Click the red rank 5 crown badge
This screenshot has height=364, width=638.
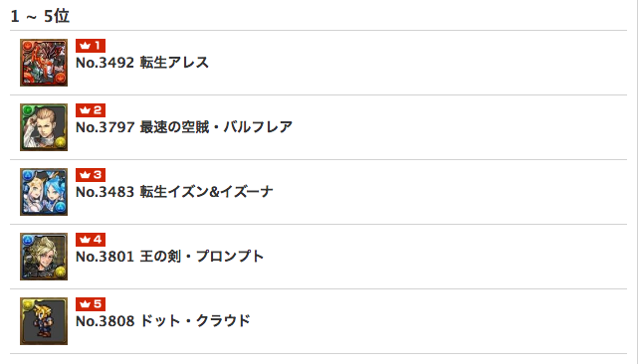coord(91,304)
